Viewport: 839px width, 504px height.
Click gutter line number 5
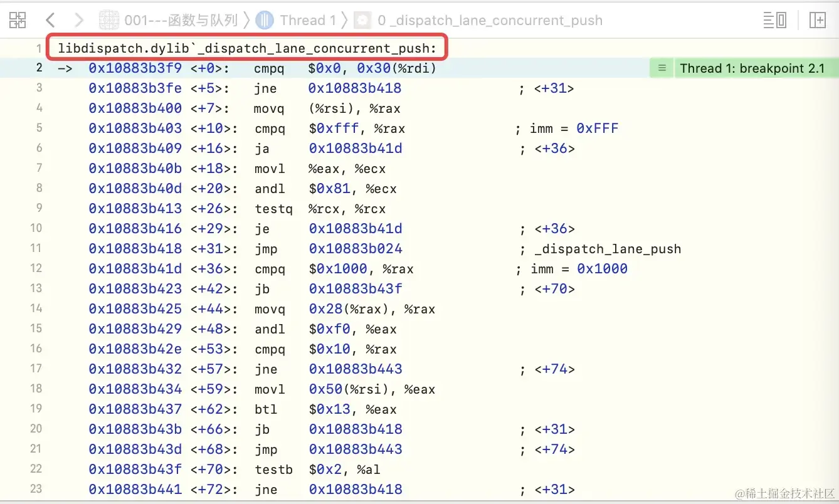[39, 128]
